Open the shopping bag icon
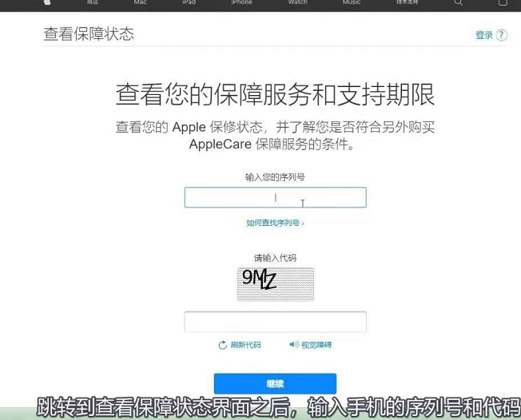 [x=503, y=2]
